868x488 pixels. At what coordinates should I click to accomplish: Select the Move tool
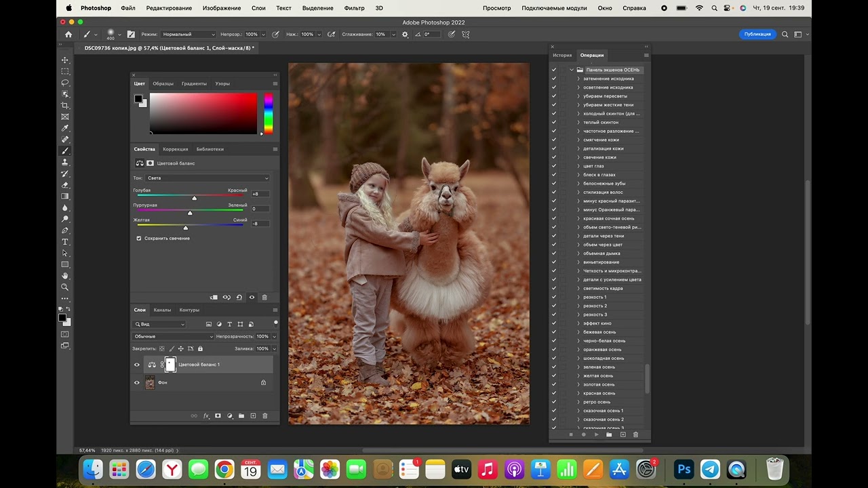point(65,60)
